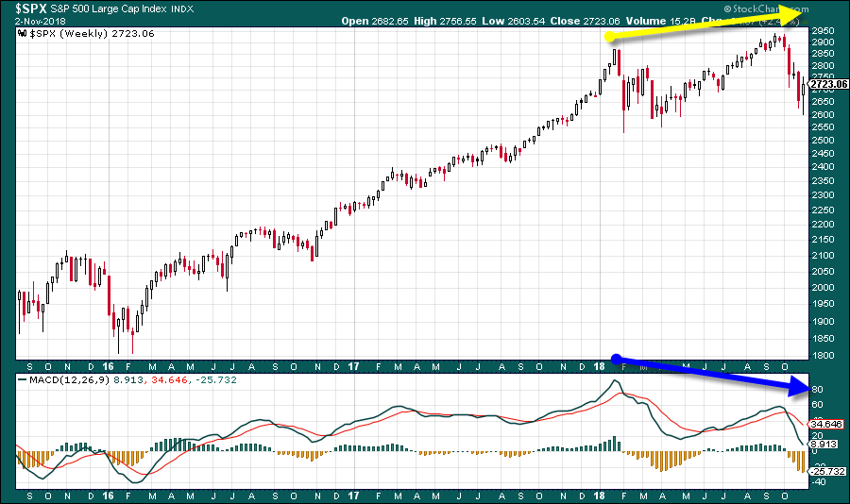
Task: Click the blue arrow's starting dot
Action: click(616, 359)
